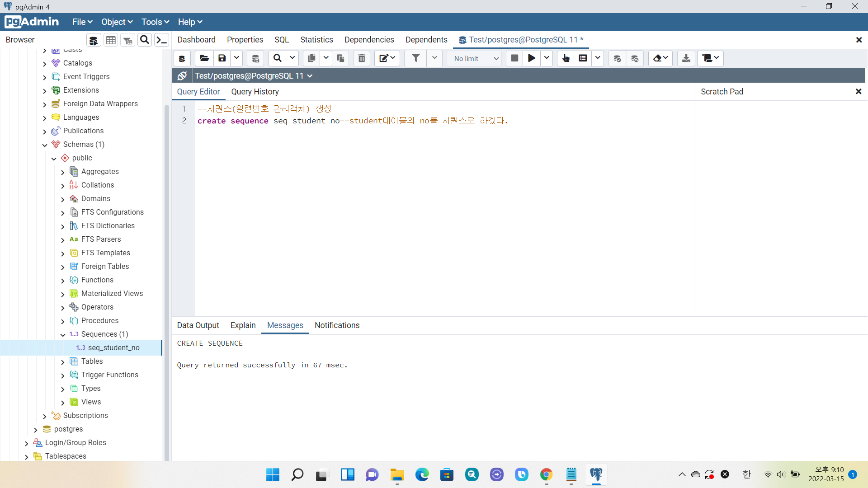Switch to the Data Output tab
The height and width of the screenshot is (488, 868).
point(198,325)
